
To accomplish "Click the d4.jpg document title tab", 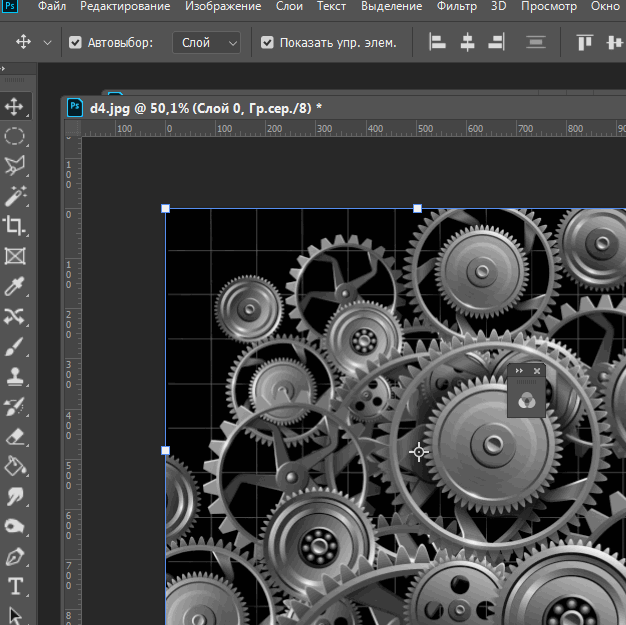I will [206, 108].
